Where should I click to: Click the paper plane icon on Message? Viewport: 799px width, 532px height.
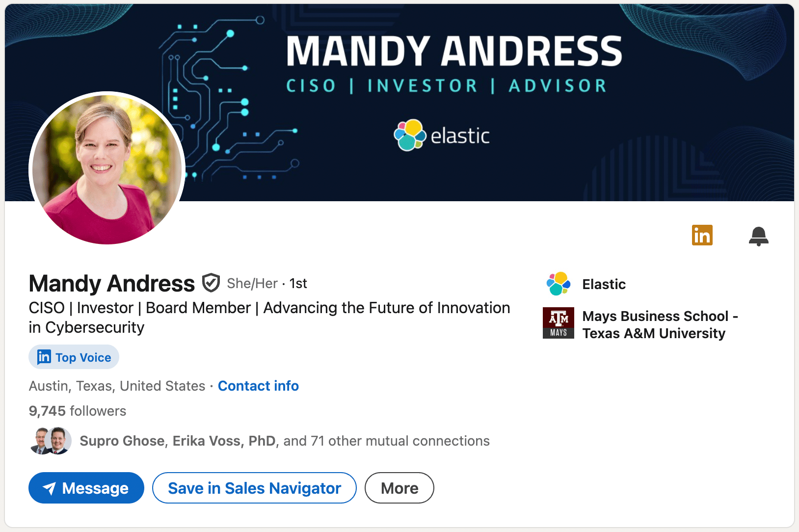click(x=49, y=488)
